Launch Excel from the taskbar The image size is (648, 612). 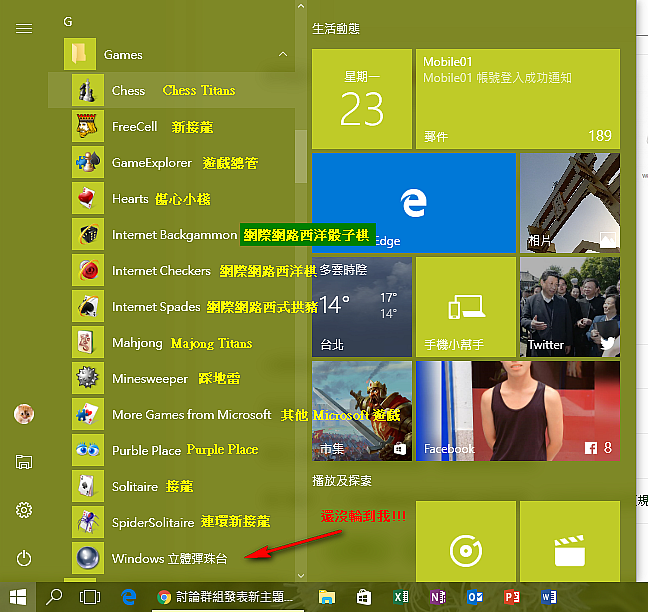[x=401, y=597]
